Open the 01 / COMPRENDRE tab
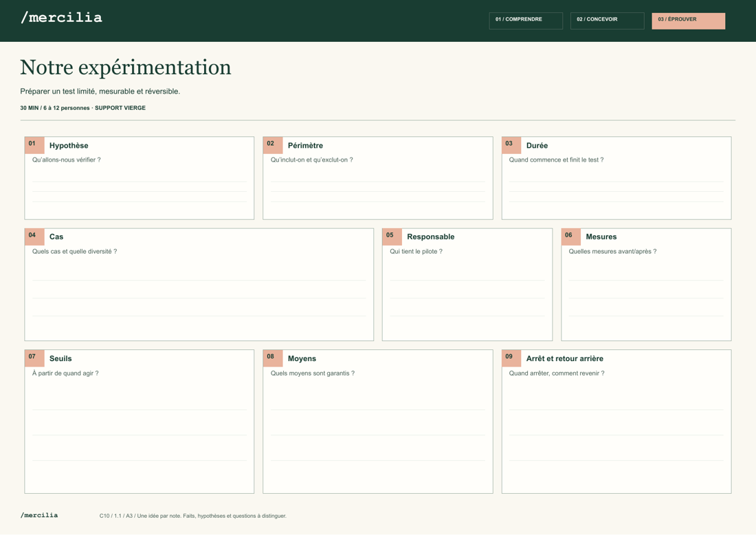 point(526,21)
